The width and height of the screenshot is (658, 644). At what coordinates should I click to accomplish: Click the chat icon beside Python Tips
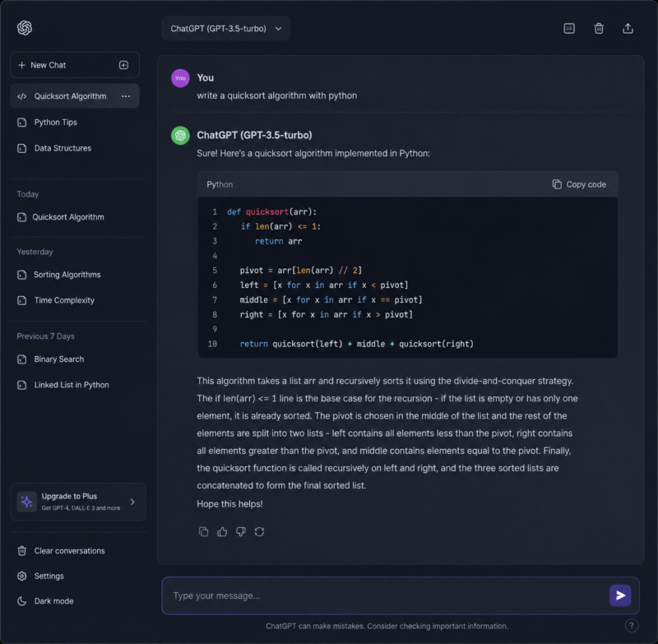[22, 123]
